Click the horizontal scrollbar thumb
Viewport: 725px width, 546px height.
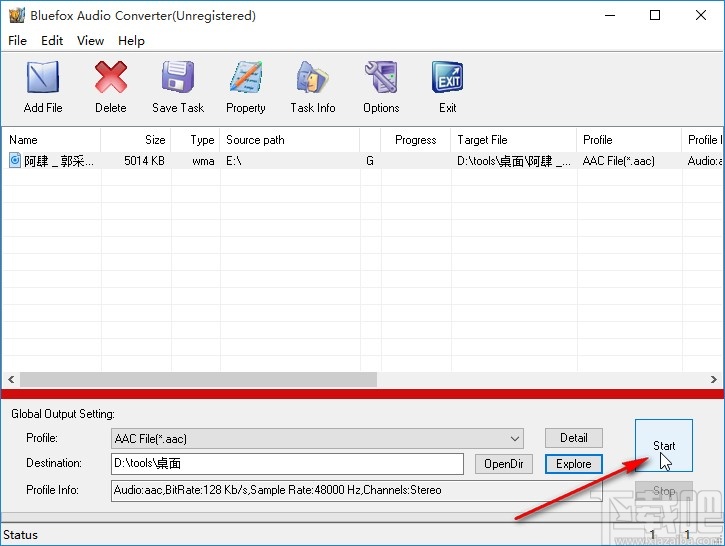[x=198, y=380]
